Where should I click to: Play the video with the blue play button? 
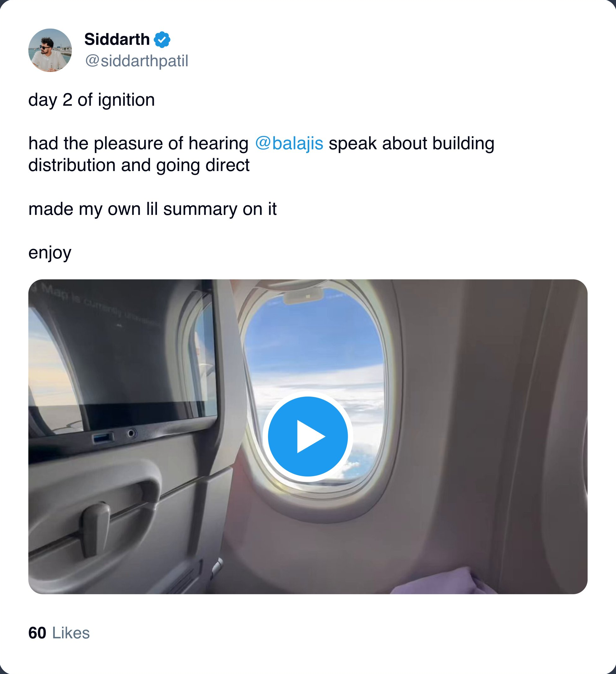308,436
